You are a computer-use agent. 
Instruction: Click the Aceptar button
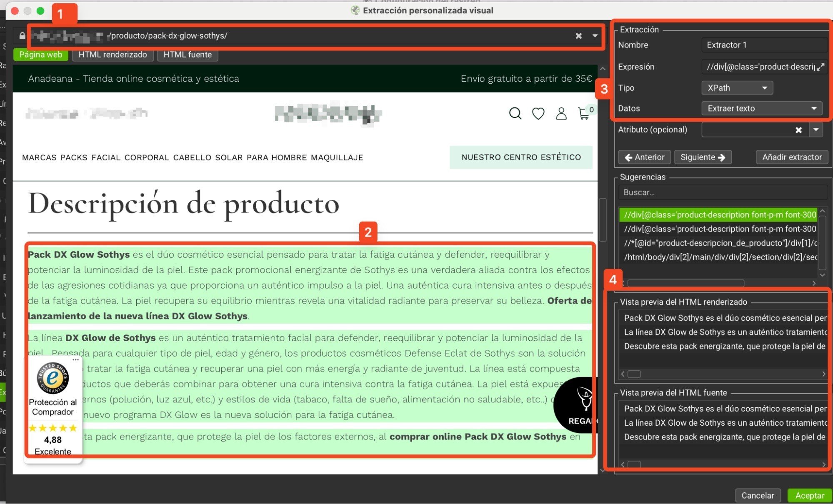809,495
